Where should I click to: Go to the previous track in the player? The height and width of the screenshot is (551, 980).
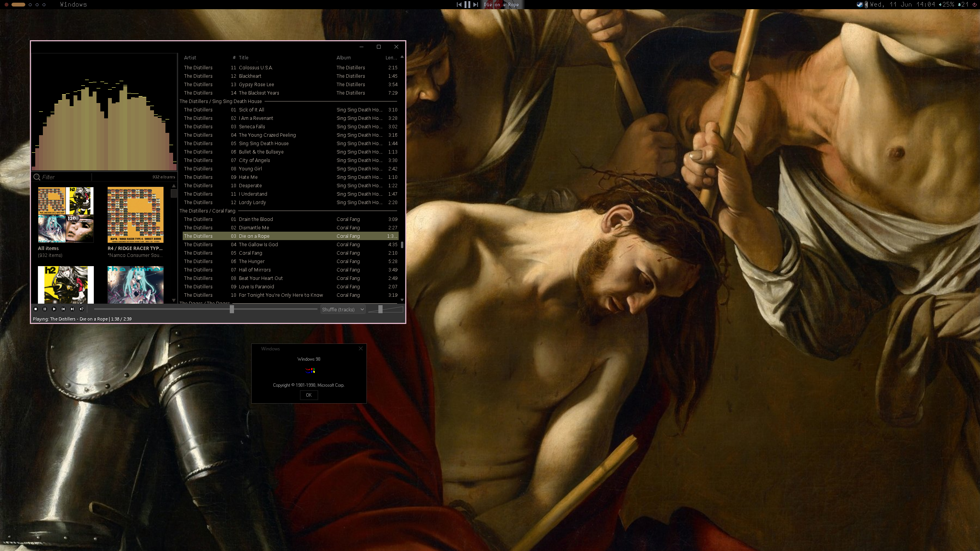pyautogui.click(x=63, y=309)
